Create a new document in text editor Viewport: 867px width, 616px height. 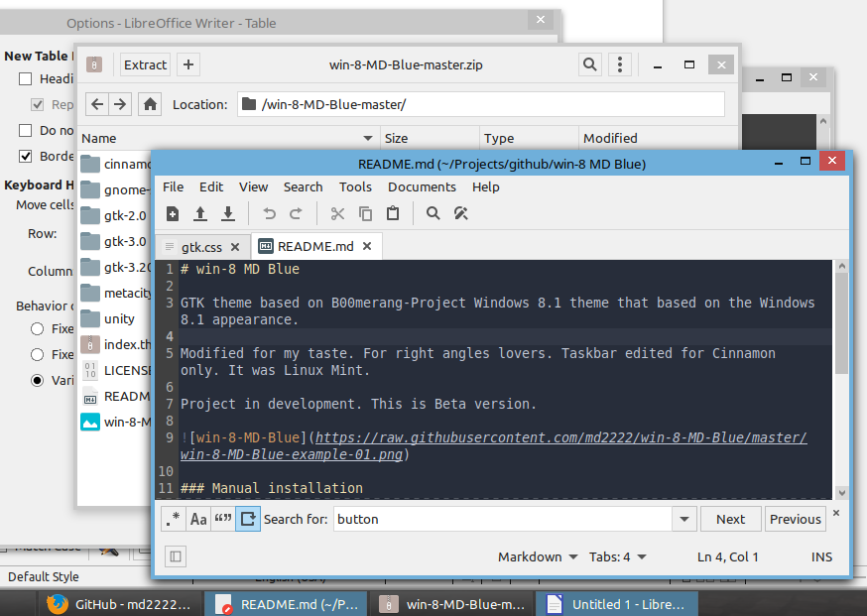173,213
